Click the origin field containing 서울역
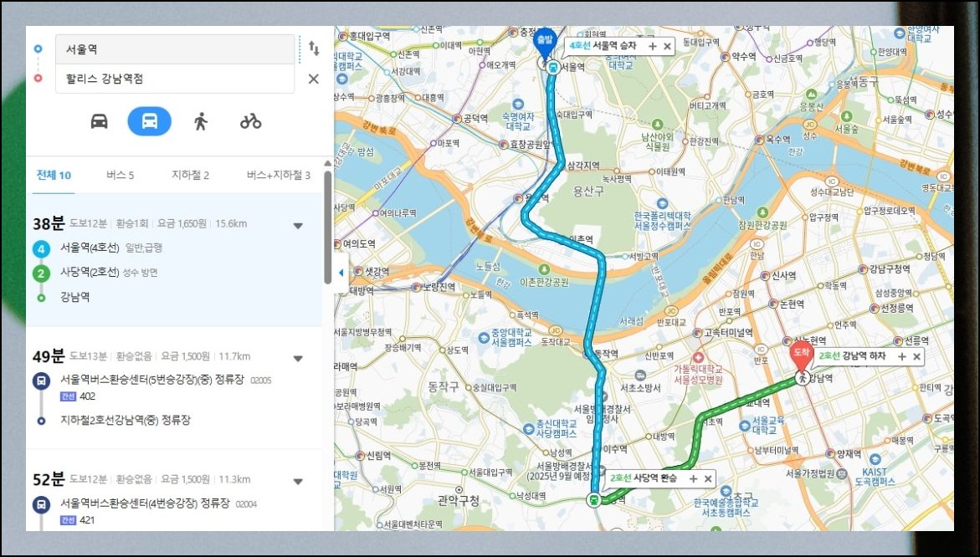 tap(175, 49)
